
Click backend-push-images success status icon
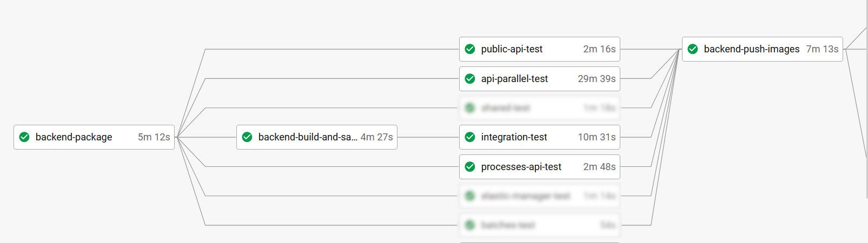(693, 49)
